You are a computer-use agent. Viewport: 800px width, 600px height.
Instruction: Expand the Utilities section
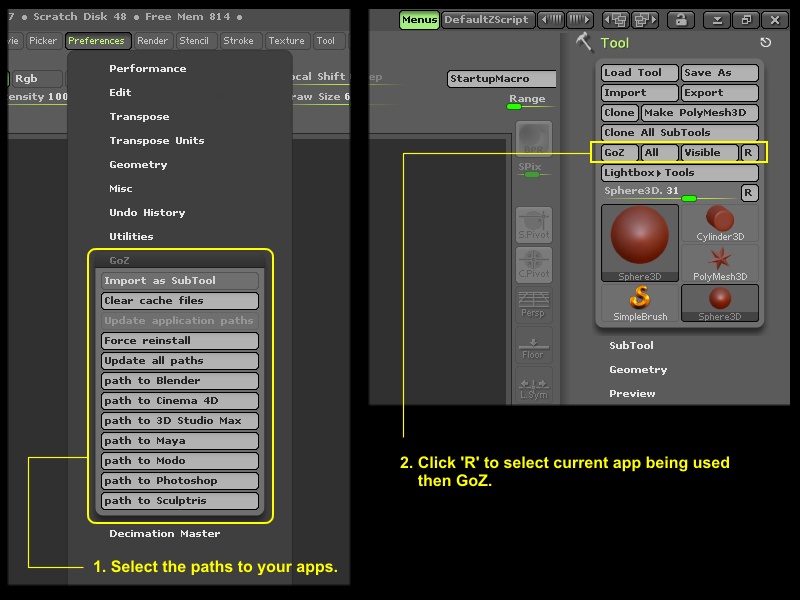[132, 236]
